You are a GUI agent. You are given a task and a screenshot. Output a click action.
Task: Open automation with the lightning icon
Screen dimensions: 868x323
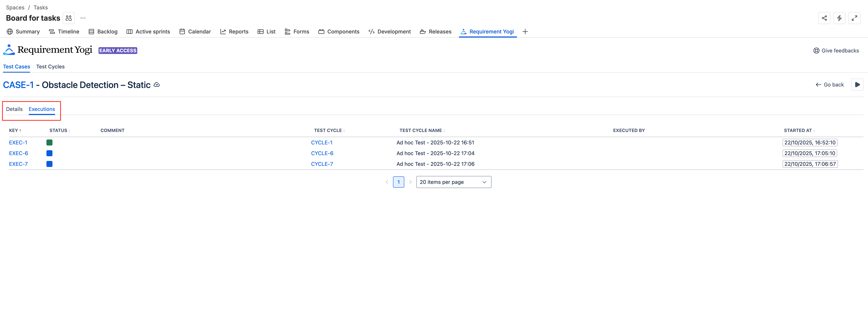pyautogui.click(x=839, y=18)
